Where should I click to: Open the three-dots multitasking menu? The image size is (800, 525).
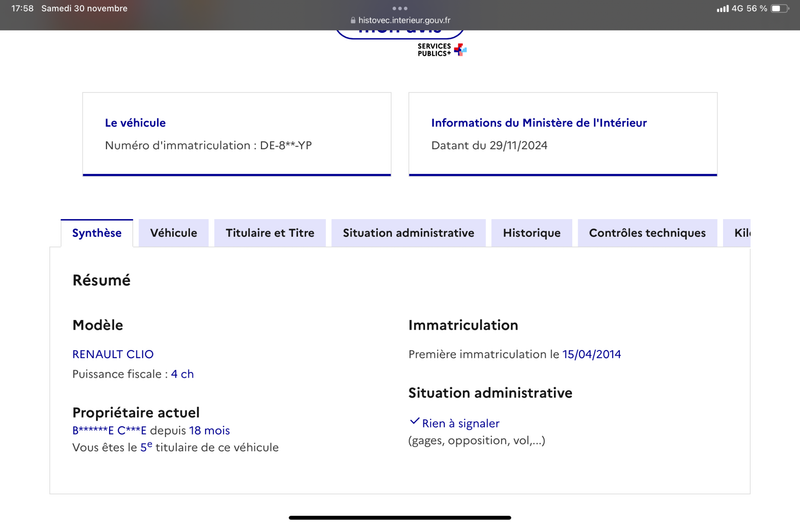tap(400, 8)
